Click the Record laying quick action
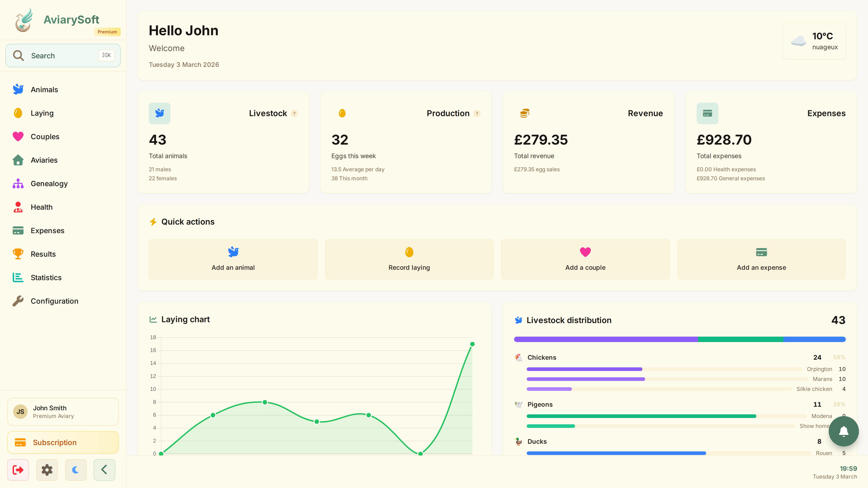 point(409,259)
